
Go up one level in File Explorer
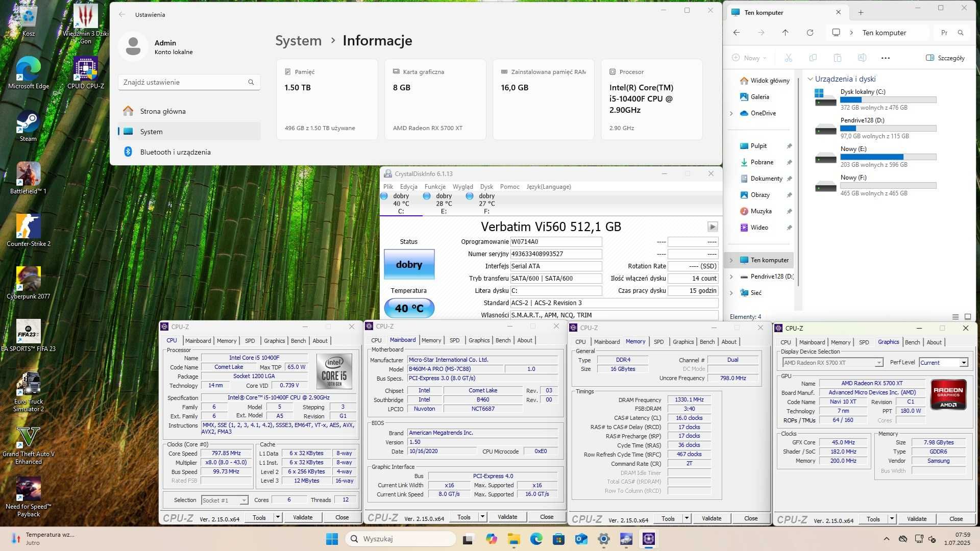[x=785, y=33]
